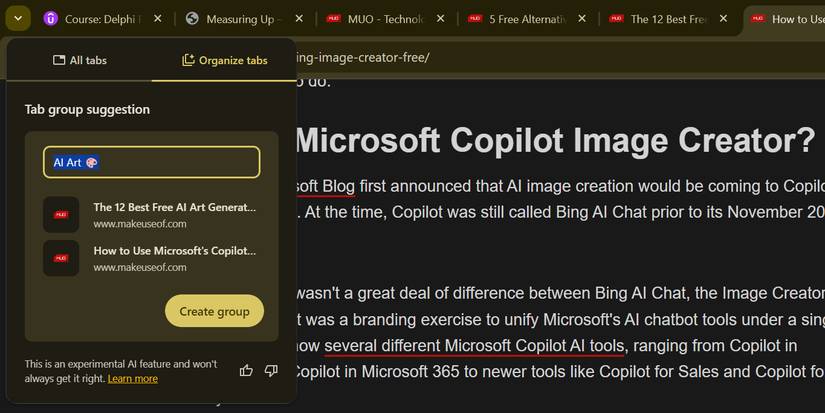Give thumbs down feedback on suggestion
The height and width of the screenshot is (413, 825).
point(271,371)
